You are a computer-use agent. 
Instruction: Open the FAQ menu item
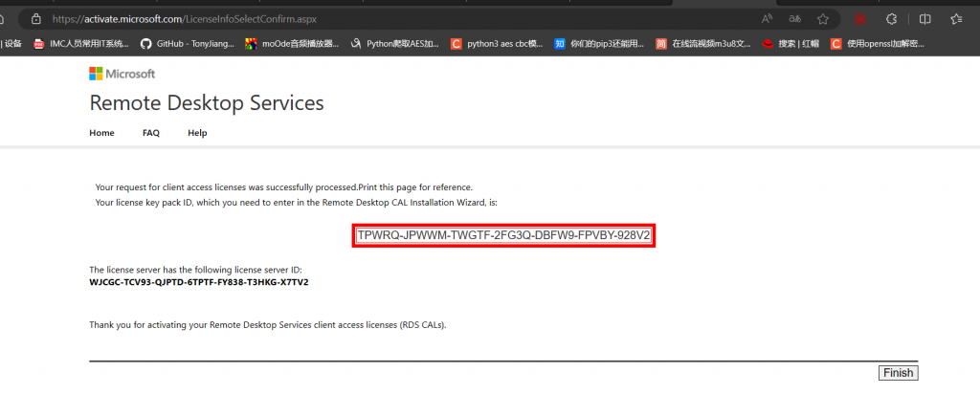(151, 133)
